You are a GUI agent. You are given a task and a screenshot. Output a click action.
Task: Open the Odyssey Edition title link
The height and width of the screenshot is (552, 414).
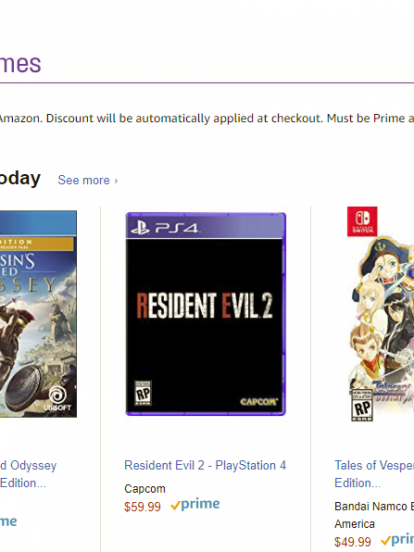[28, 474]
